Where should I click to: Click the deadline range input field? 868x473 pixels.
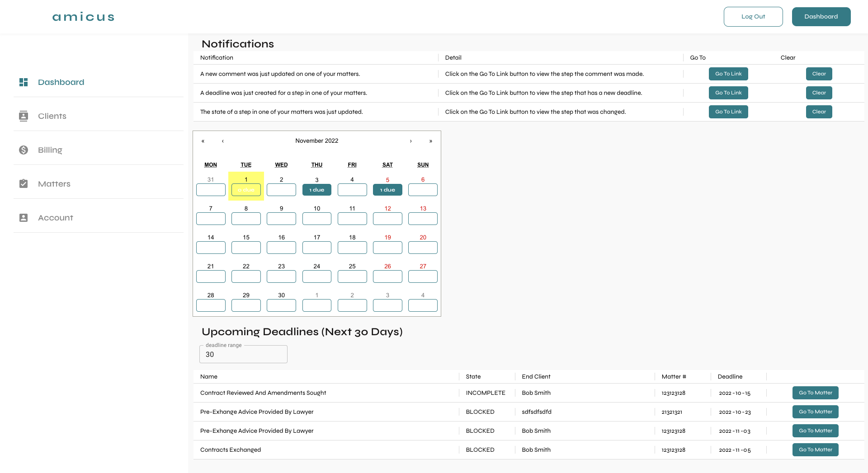pyautogui.click(x=243, y=354)
